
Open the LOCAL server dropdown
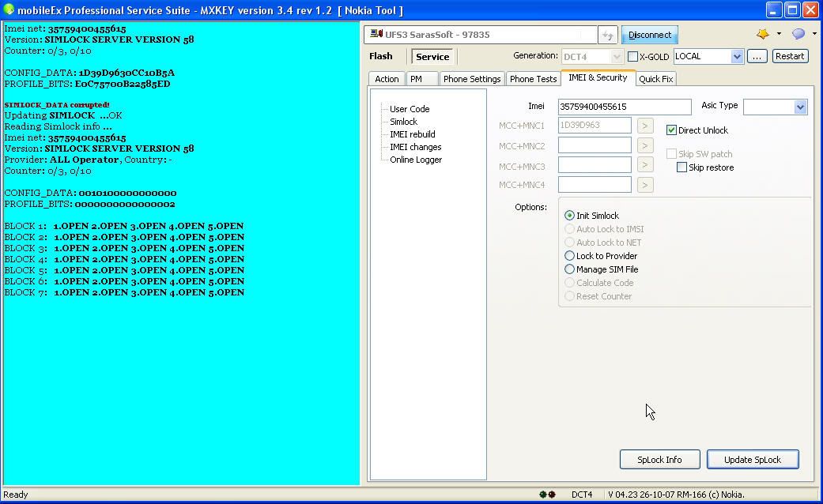click(737, 56)
